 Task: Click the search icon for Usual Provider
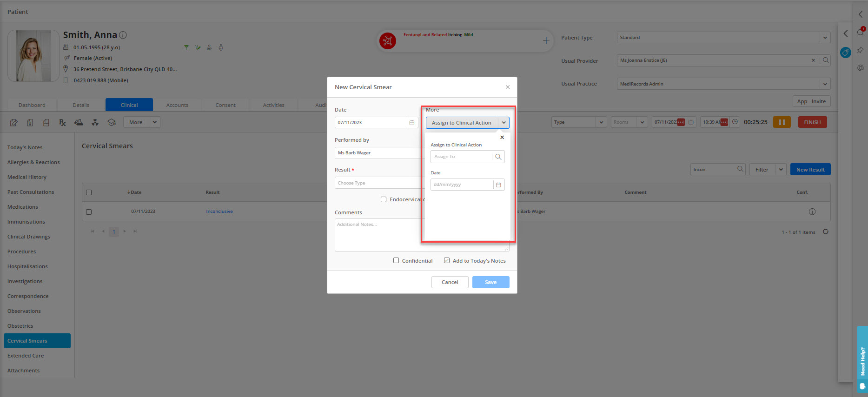(x=826, y=60)
